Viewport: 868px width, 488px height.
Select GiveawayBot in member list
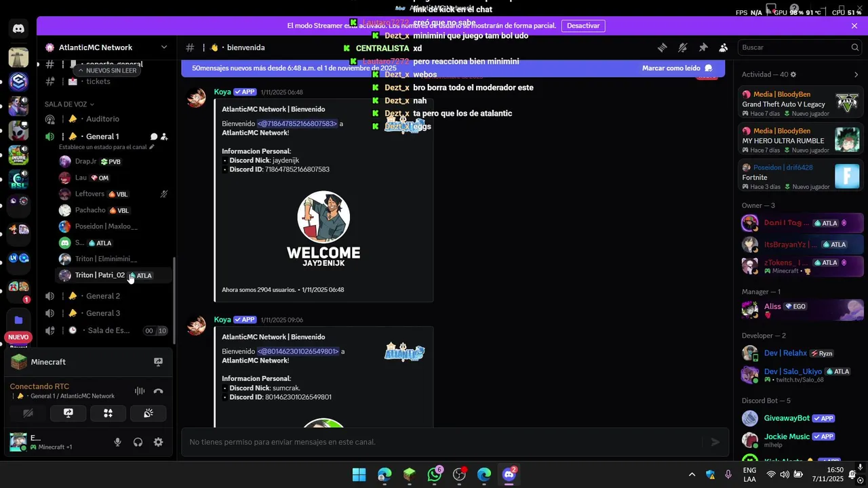click(801, 418)
